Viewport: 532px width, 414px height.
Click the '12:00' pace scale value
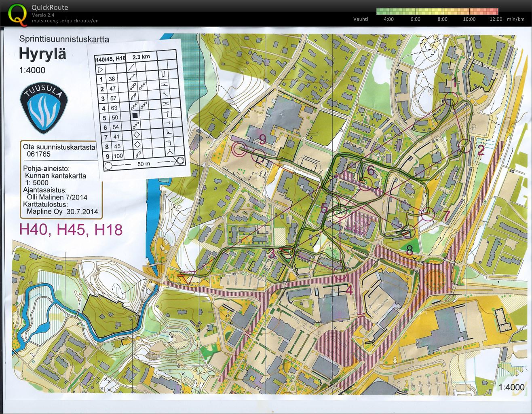coord(496,19)
